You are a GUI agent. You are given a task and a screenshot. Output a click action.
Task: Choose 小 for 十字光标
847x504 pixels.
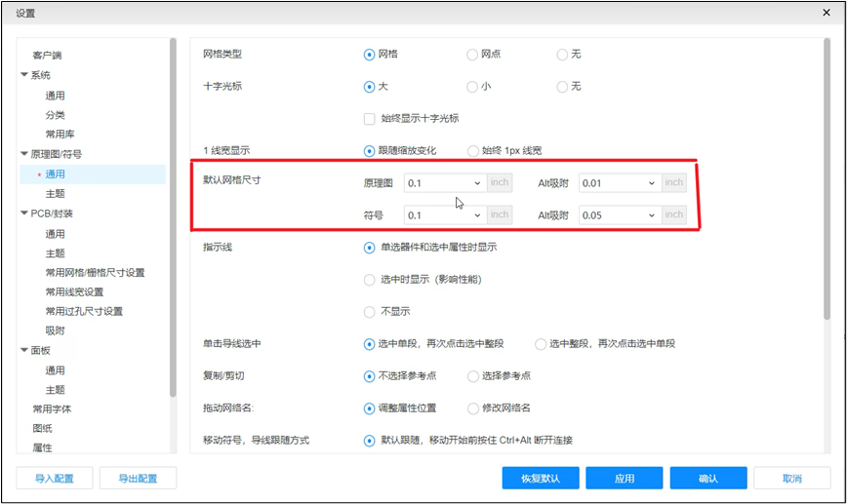tap(472, 87)
